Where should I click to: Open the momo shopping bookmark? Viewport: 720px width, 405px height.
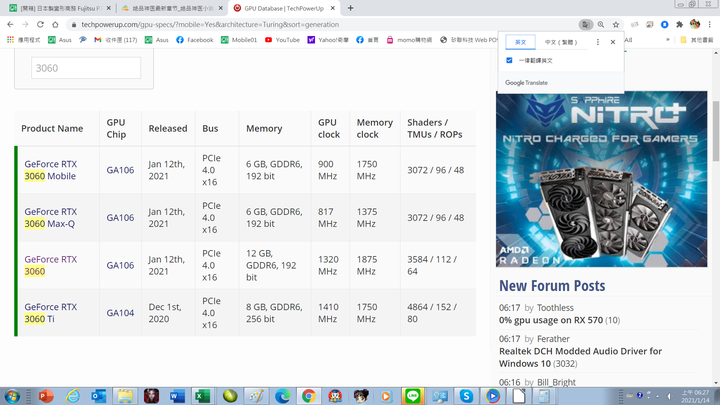[x=409, y=40]
